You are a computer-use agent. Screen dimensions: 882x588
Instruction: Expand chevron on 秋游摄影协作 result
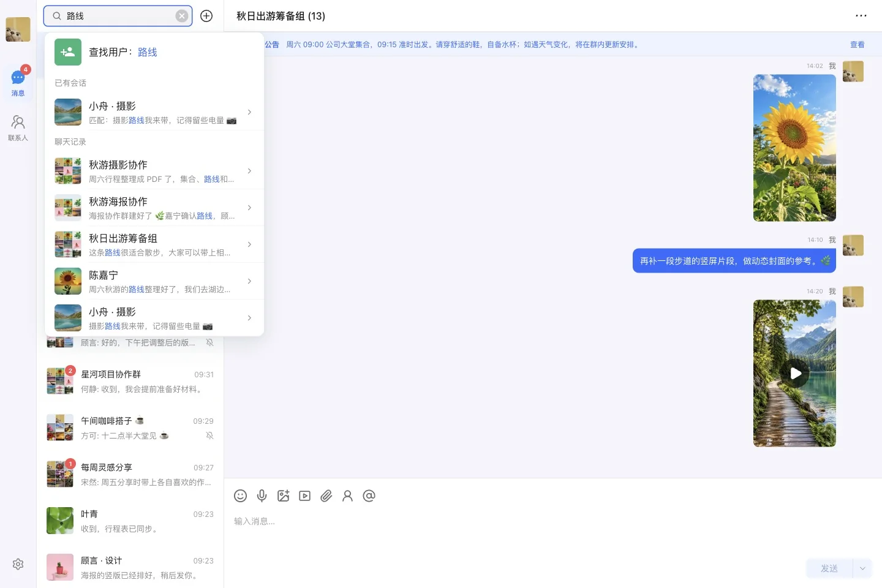click(x=249, y=171)
